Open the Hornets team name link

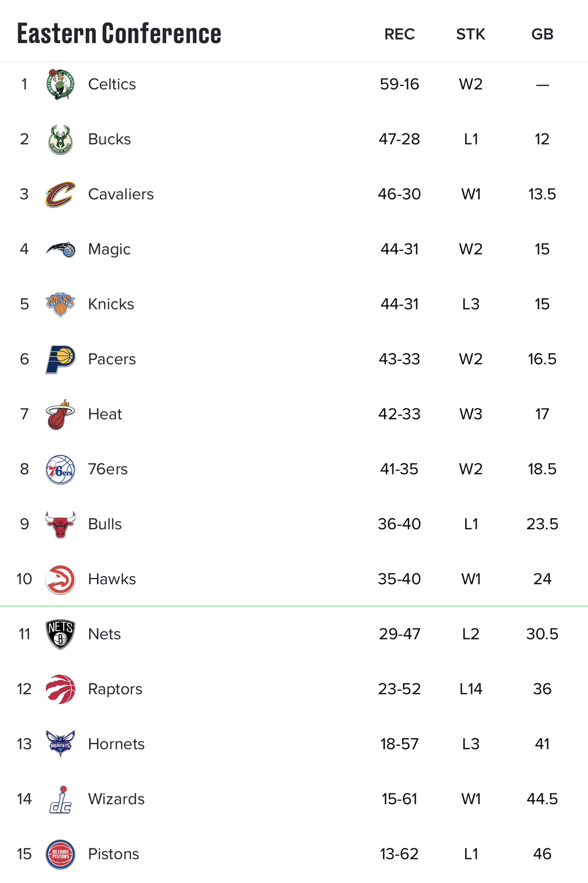pos(116,744)
